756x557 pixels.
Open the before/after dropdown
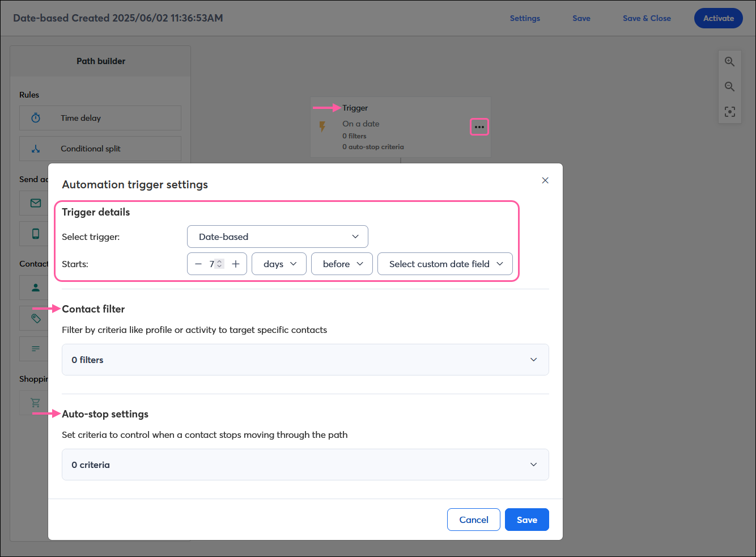pyautogui.click(x=342, y=264)
